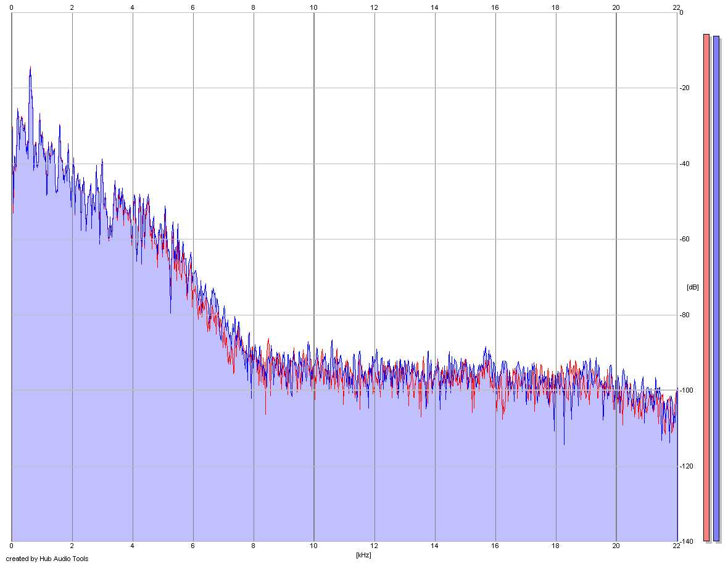Viewport: 728px width, 566px height.
Task: Click the [dB] axis unit label
Action: tap(692, 287)
